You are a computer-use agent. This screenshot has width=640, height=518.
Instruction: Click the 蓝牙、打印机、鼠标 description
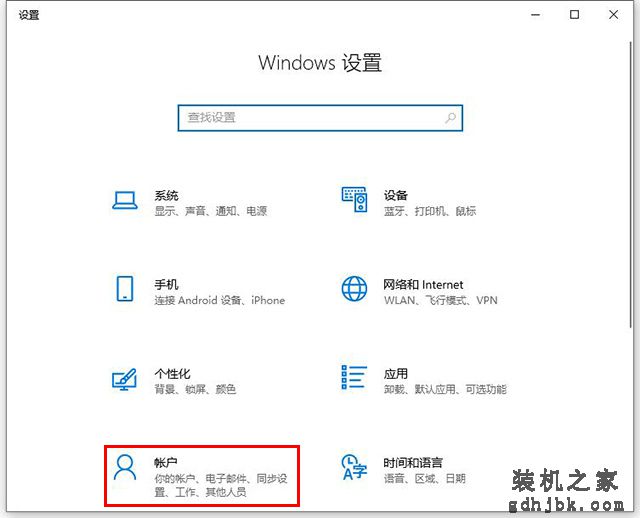point(430,211)
